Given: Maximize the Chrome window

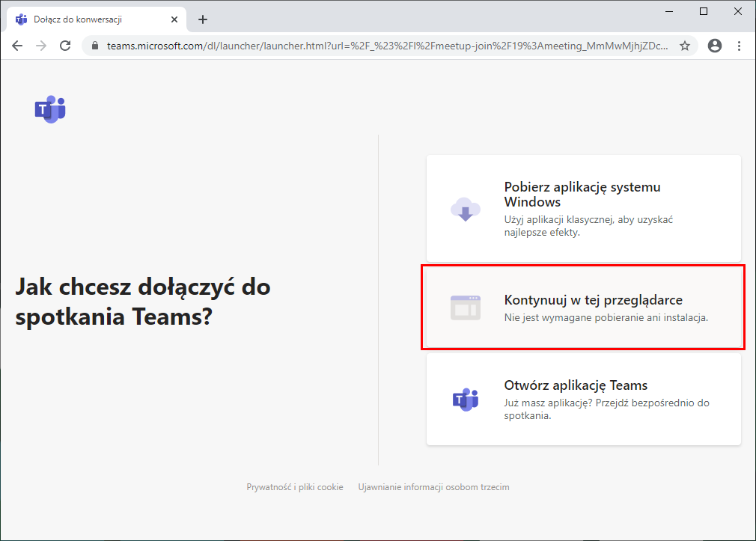Looking at the screenshot, I should [x=704, y=11].
